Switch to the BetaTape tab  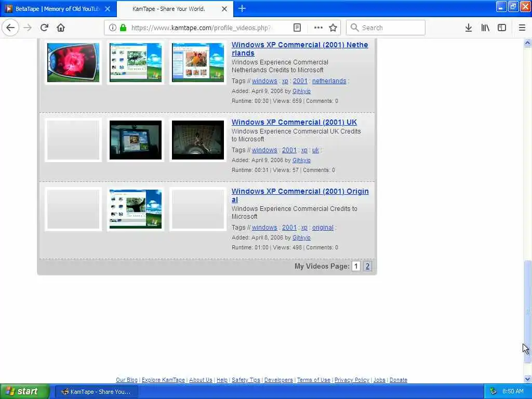[x=56, y=9]
